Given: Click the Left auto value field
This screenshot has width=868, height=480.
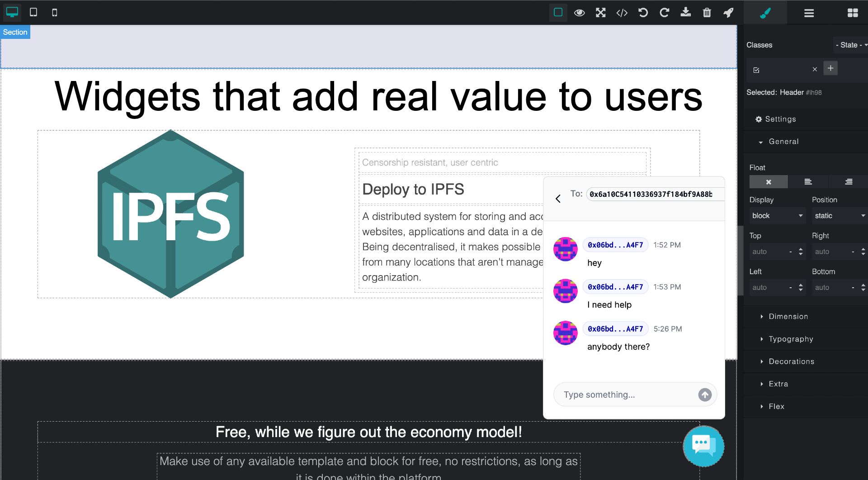Looking at the screenshot, I should [x=768, y=287].
